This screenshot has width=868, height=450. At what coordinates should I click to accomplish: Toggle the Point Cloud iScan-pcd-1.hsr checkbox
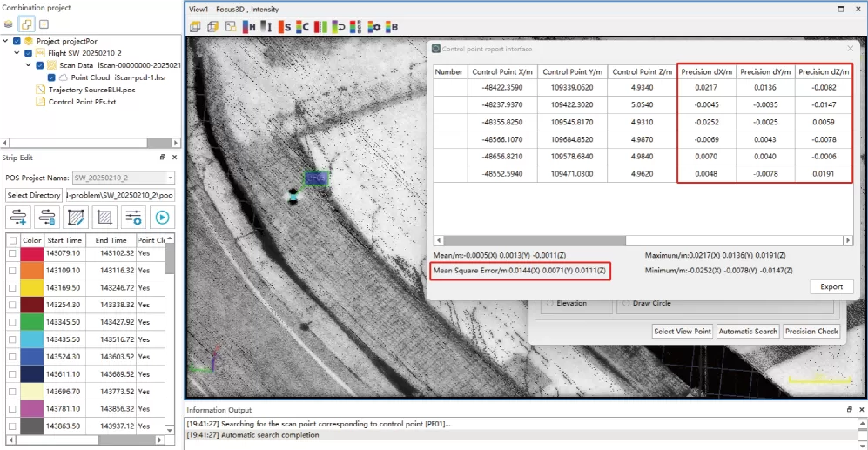[50, 77]
